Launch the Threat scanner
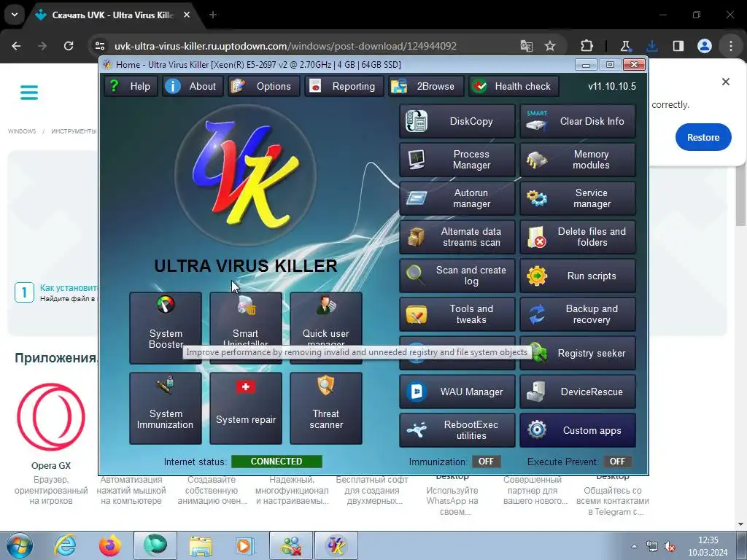The height and width of the screenshot is (560, 747). point(326,408)
